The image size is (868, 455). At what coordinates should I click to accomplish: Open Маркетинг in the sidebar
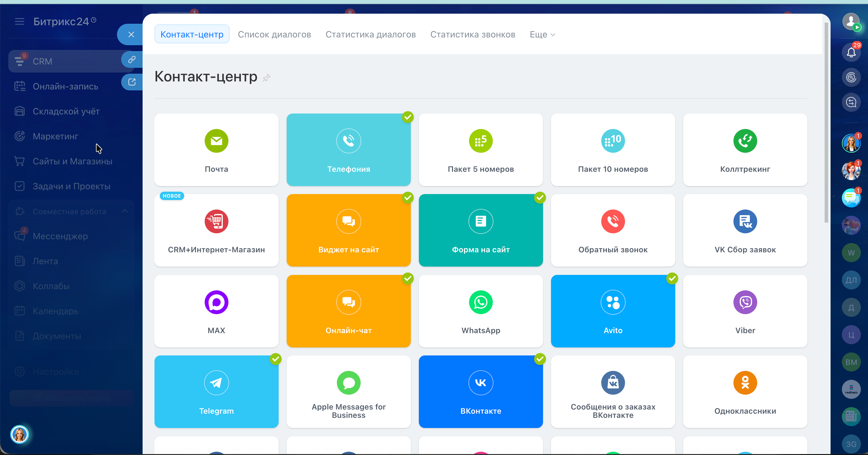point(55,136)
